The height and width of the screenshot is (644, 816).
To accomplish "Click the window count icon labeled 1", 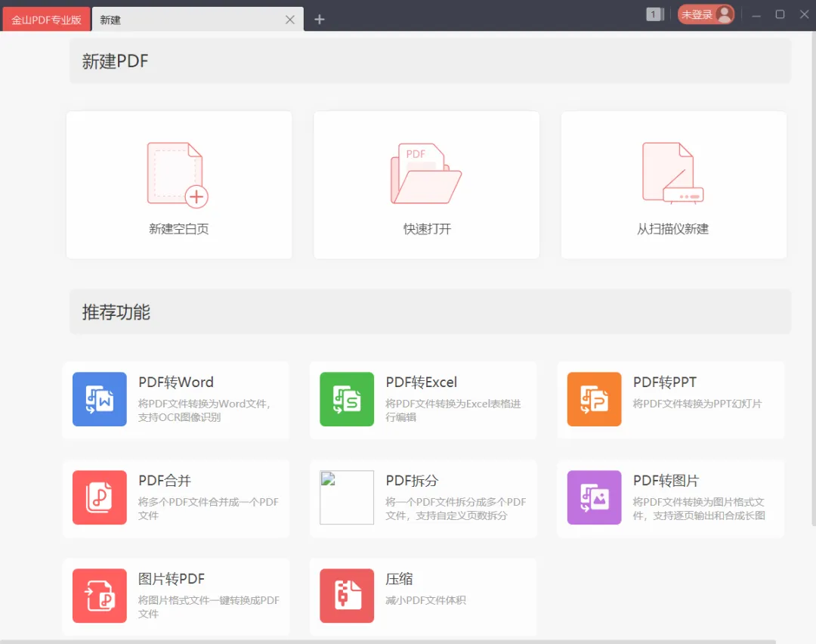I will [x=654, y=14].
